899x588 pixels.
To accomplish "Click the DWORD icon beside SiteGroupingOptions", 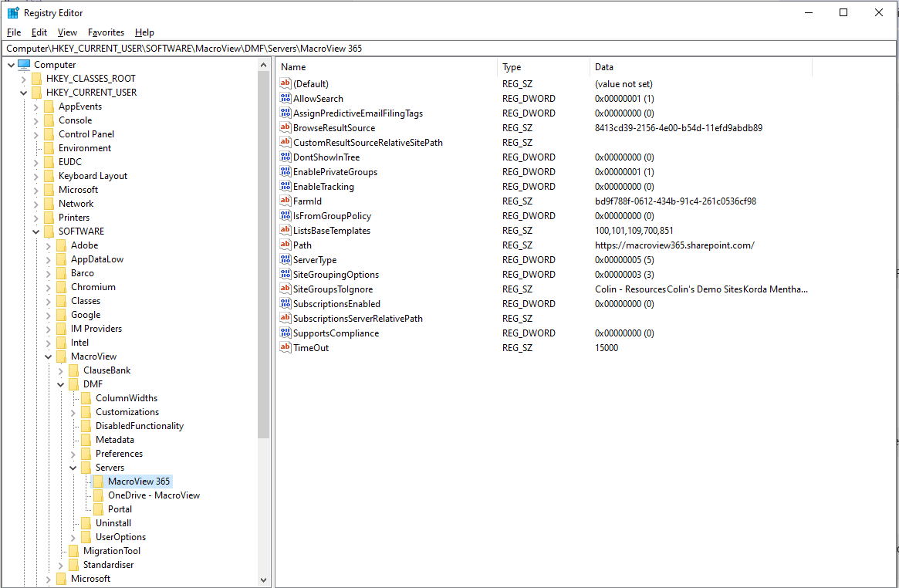I will tap(286, 275).
